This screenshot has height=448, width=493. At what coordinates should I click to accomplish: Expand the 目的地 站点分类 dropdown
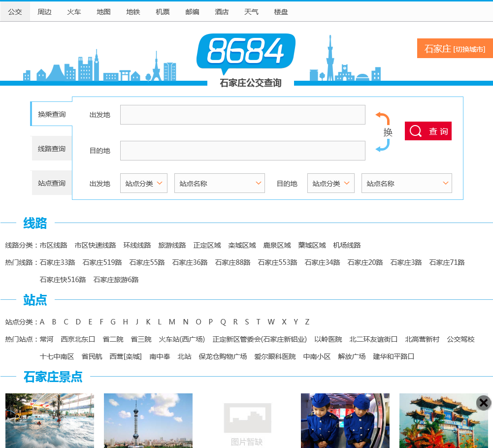tap(331, 183)
